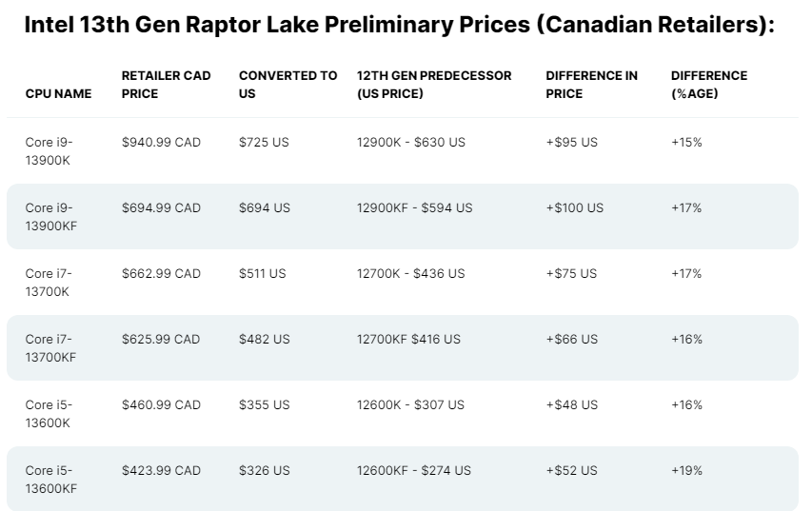
Task: Select the Core i9-13900K row name
Action: 50,151
